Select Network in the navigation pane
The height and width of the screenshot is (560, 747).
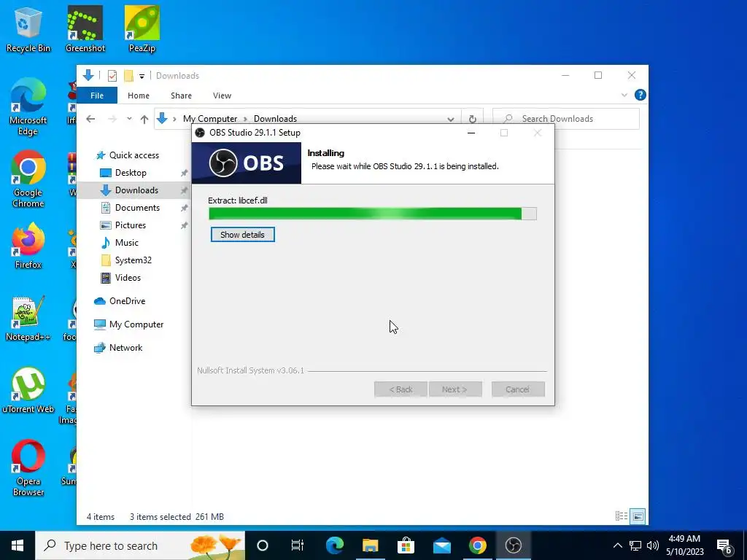[125, 348]
